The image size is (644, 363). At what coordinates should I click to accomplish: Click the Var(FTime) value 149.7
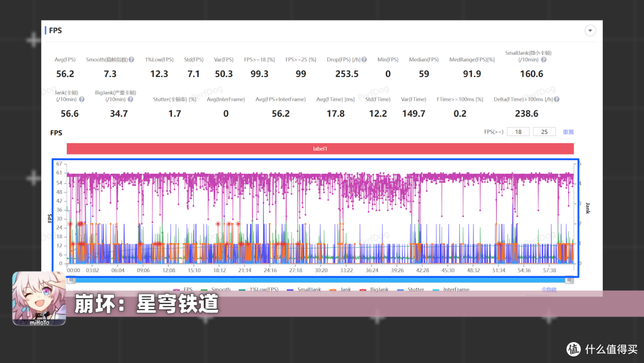pos(414,113)
